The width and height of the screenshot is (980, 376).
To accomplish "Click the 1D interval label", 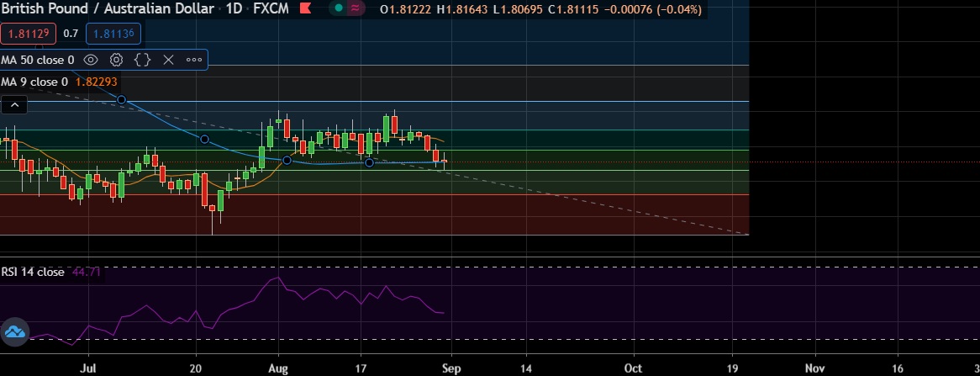I will click(x=234, y=9).
